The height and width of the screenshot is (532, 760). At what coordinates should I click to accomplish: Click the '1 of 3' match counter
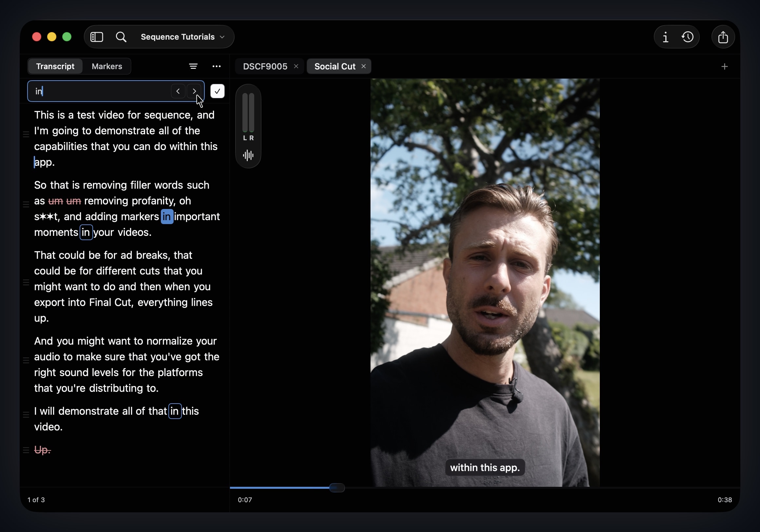pyautogui.click(x=36, y=500)
